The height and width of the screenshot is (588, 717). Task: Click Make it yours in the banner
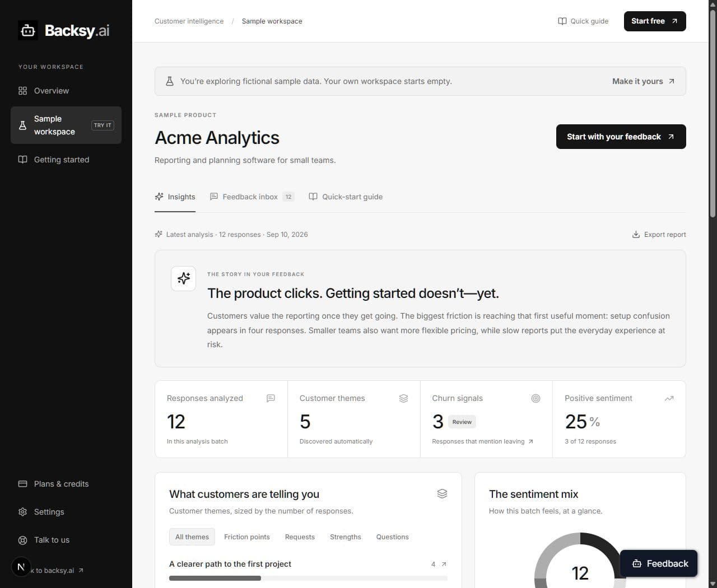click(643, 81)
